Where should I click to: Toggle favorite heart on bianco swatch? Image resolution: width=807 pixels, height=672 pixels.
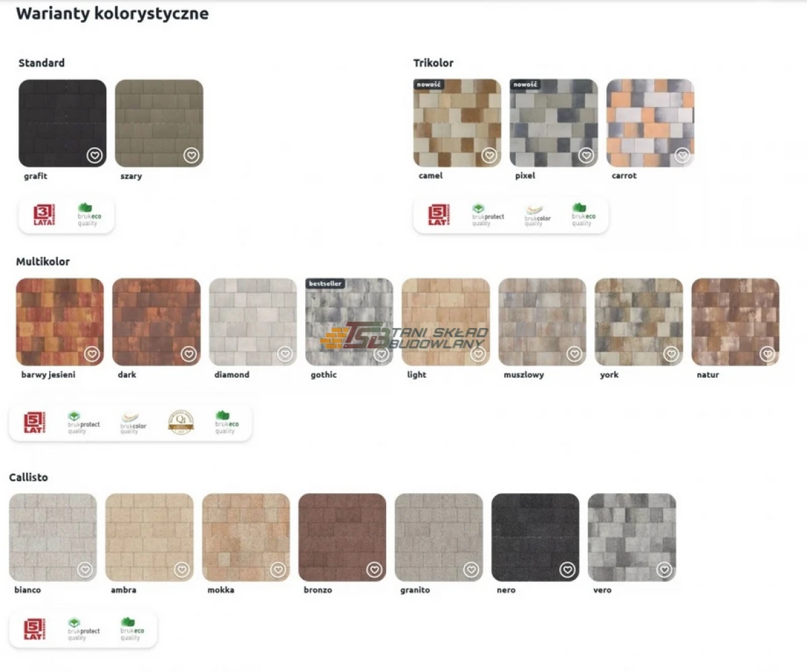[x=85, y=570]
